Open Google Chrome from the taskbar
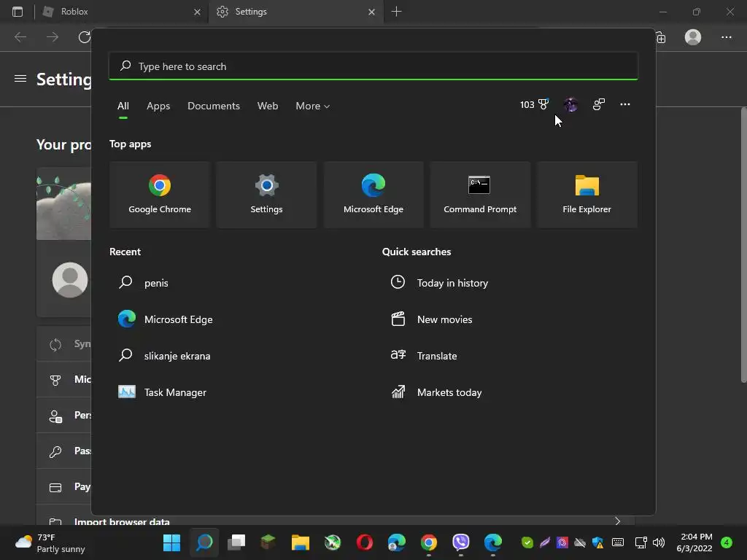747x560 pixels. tap(429, 542)
